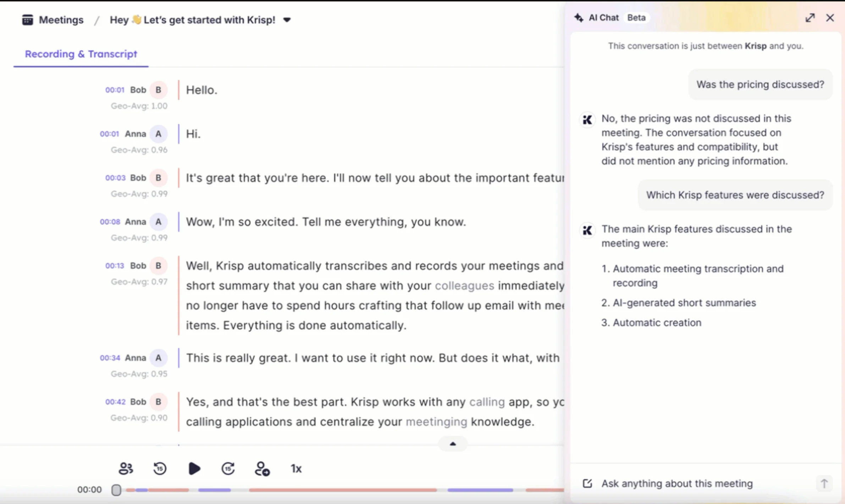Screen dimensions: 845x504
Task: Click Krisp logo beside features answer
Action: click(587, 230)
